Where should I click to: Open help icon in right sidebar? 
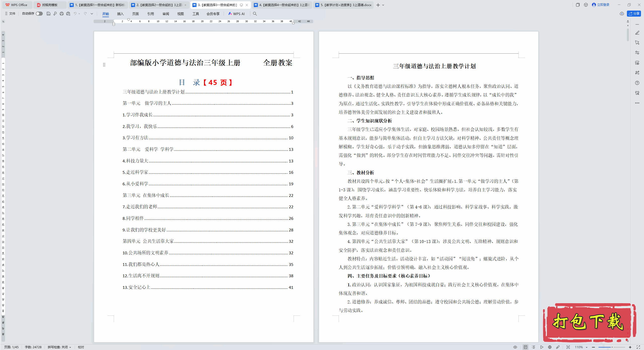click(637, 83)
